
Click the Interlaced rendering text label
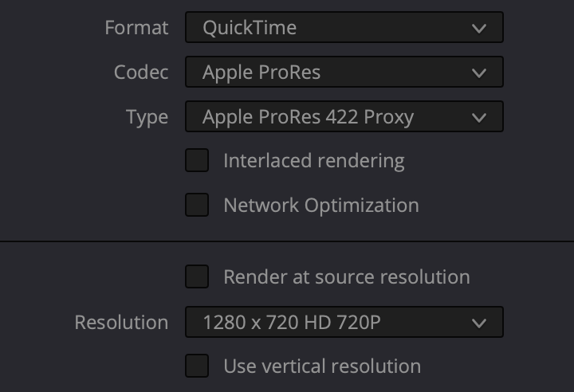pyautogui.click(x=314, y=161)
